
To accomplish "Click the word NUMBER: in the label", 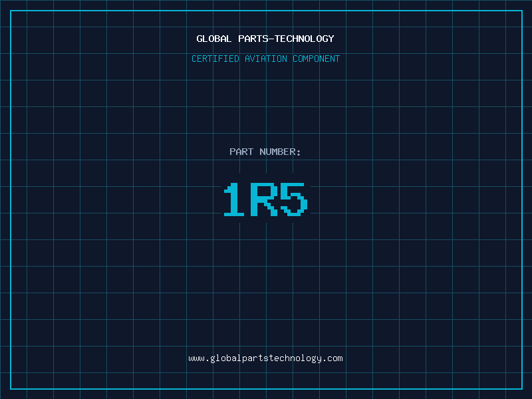I will [x=281, y=152].
